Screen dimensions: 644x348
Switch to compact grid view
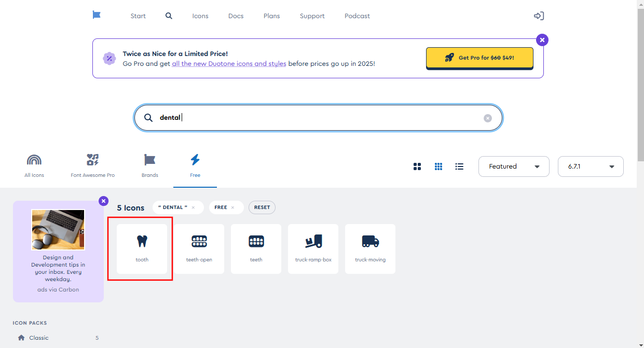pyautogui.click(x=439, y=166)
